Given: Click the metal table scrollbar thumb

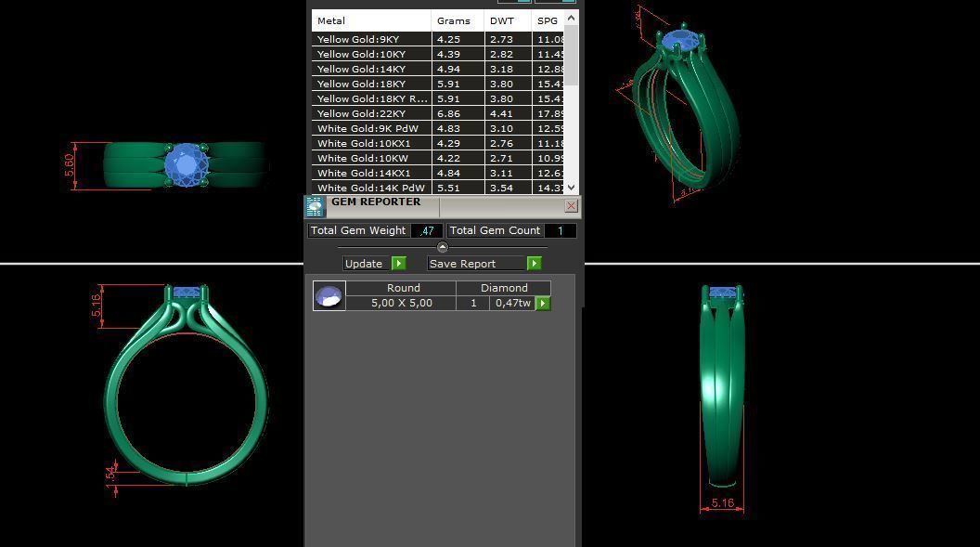Looking at the screenshot, I should coord(572,55).
